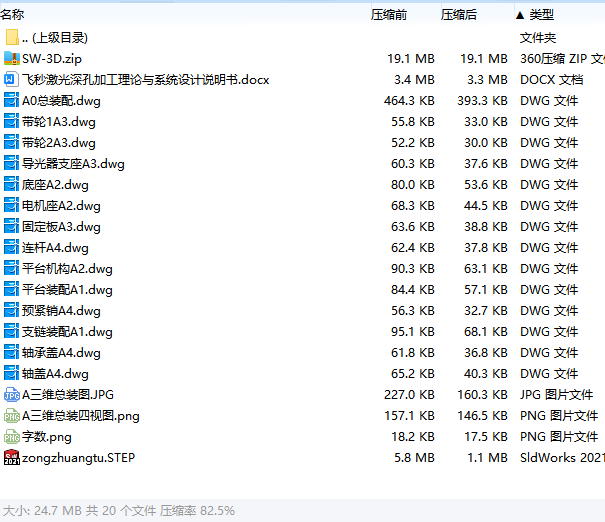
Task: Click the 5.8 MB size of zongzhuangtu.STEP
Action: 414,458
